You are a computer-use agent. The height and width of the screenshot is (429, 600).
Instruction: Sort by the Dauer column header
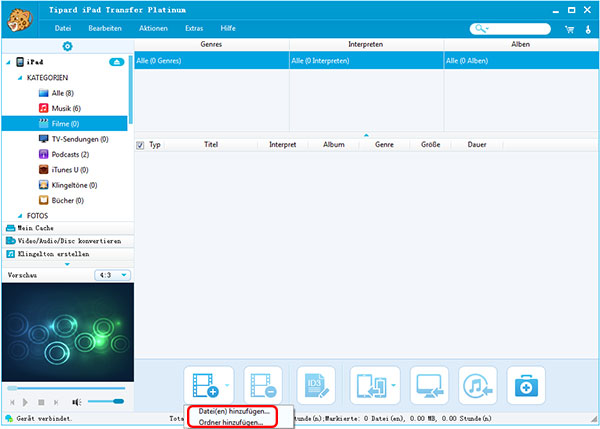point(477,145)
